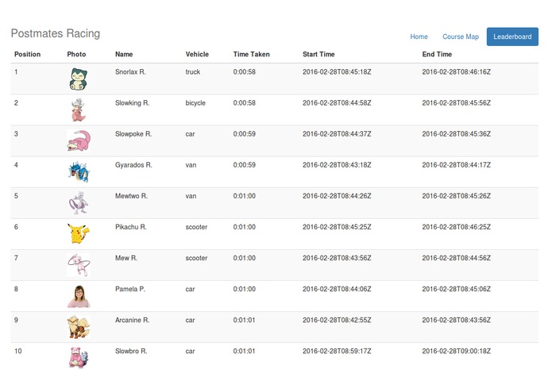The height and width of the screenshot is (392, 552).
Task: Click Snorlax R. photo thumbnail
Action: [x=79, y=79]
